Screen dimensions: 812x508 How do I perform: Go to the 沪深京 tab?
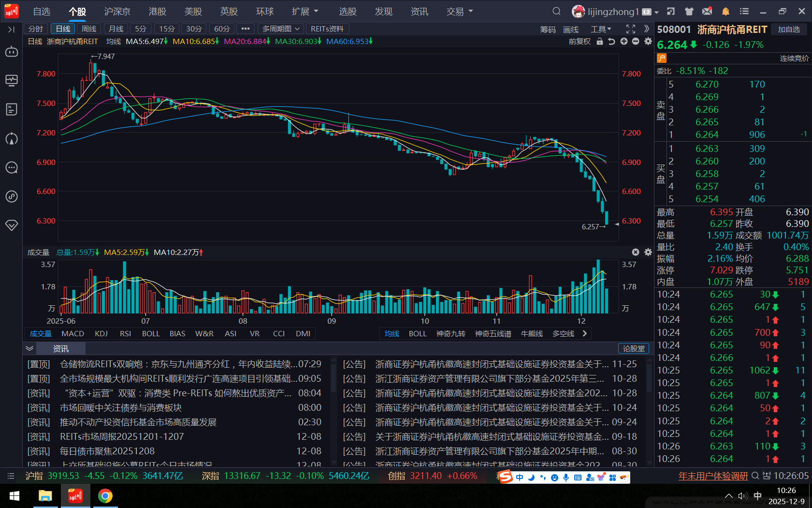click(117, 11)
